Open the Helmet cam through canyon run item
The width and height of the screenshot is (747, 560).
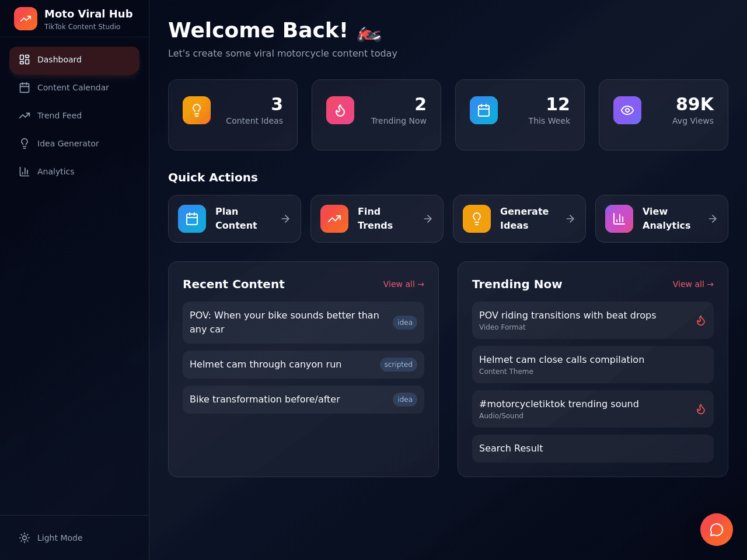click(303, 365)
